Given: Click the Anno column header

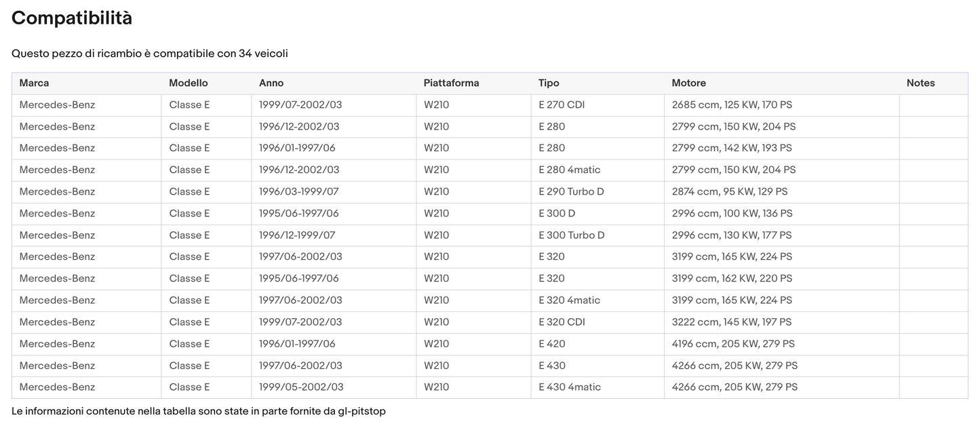Looking at the screenshot, I should tap(271, 83).
